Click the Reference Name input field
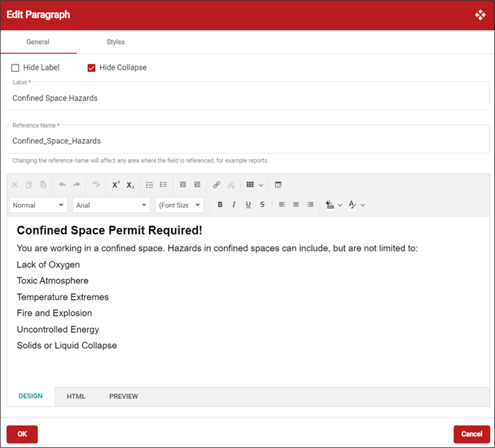495x448 pixels. (x=248, y=139)
